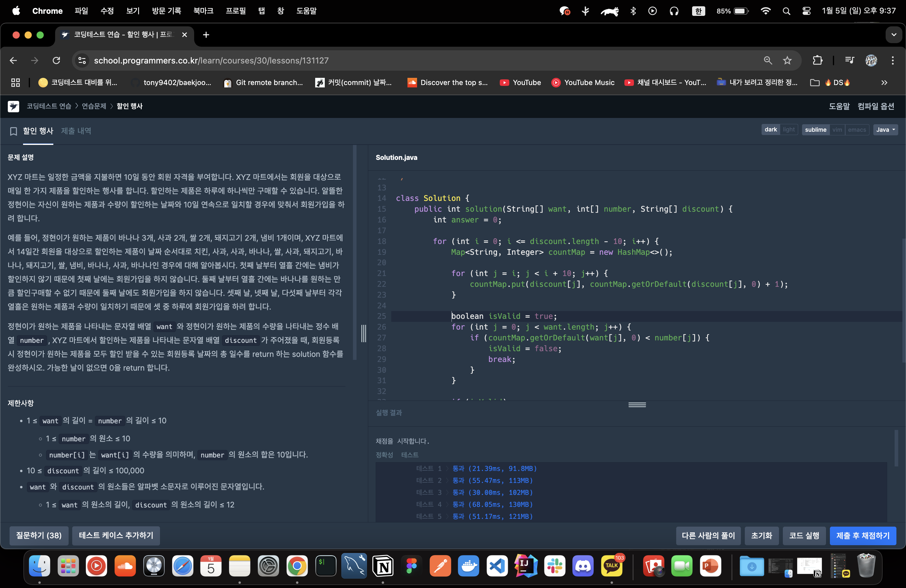906x588 pixels.
Task: Open the DS bookmarks folder
Action: 830,83
